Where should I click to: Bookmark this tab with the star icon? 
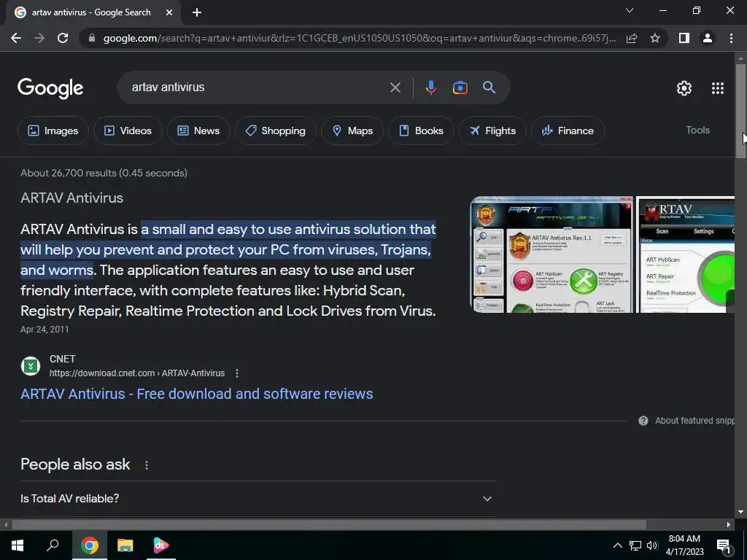tap(655, 38)
